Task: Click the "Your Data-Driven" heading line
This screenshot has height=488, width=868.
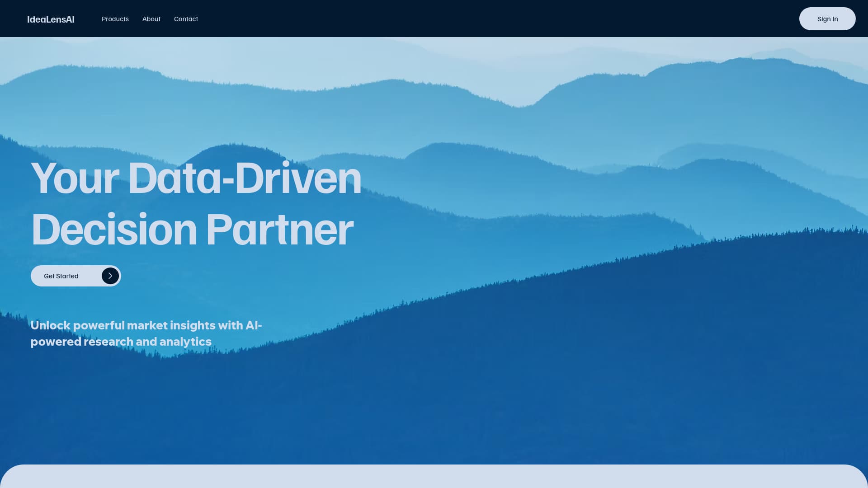Action: click(x=196, y=178)
